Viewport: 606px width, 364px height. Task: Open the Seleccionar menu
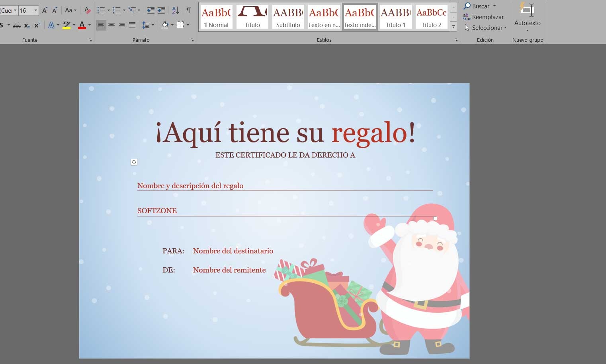[x=485, y=28]
